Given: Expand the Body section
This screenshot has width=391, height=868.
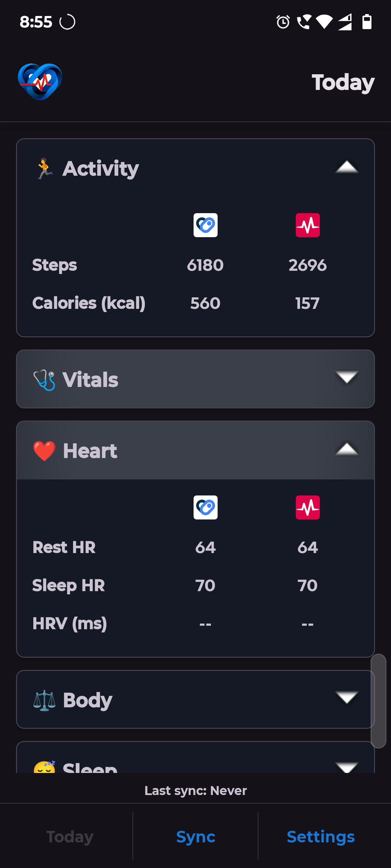Looking at the screenshot, I should pyautogui.click(x=346, y=698).
